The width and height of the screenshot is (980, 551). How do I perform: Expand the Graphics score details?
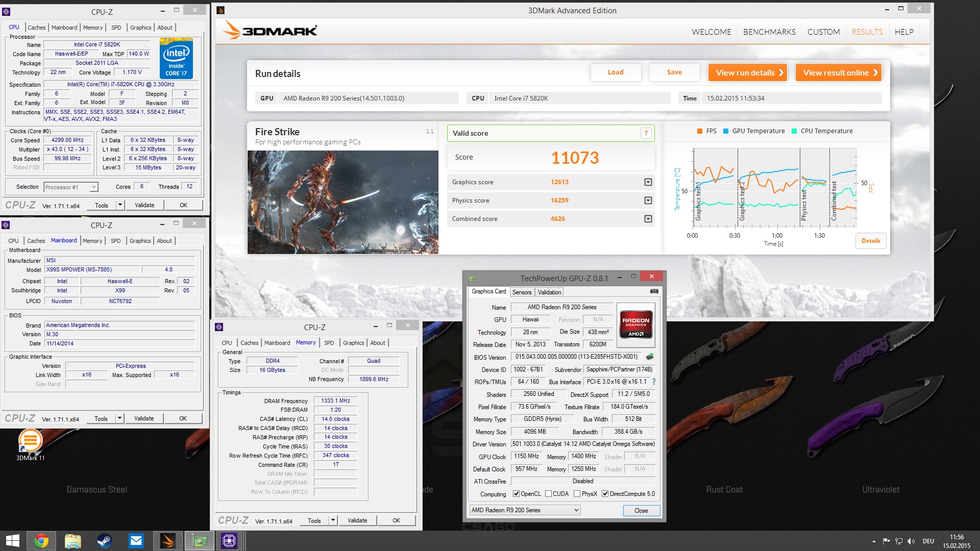click(x=648, y=182)
